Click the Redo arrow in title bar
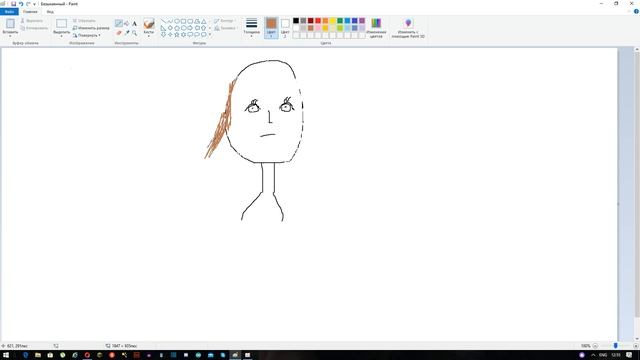Viewport: 640px width, 360px height. coord(28,4)
